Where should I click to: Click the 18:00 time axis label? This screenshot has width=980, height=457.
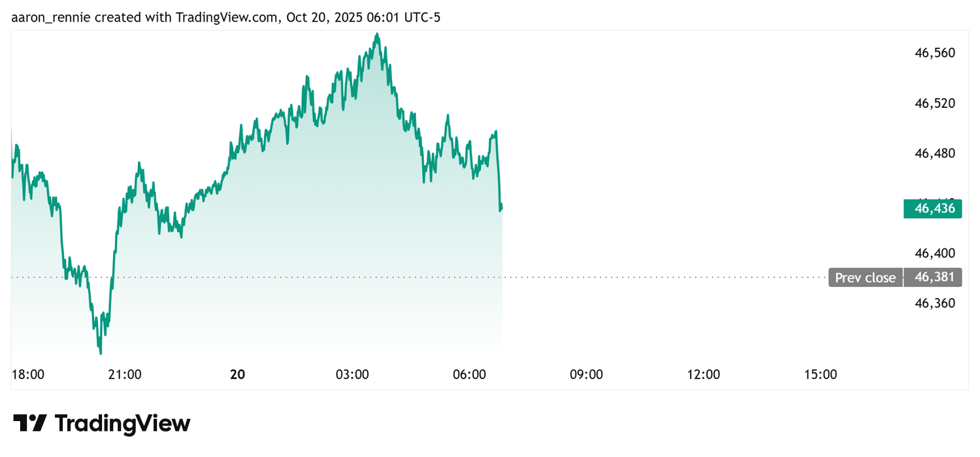(28, 375)
